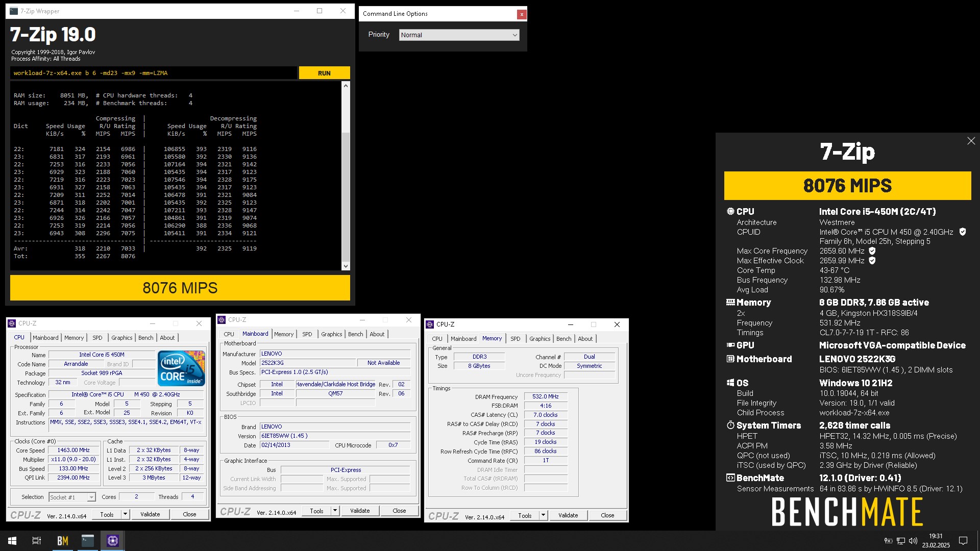Click the RUN benchmark button
980x551 pixels.
click(324, 73)
